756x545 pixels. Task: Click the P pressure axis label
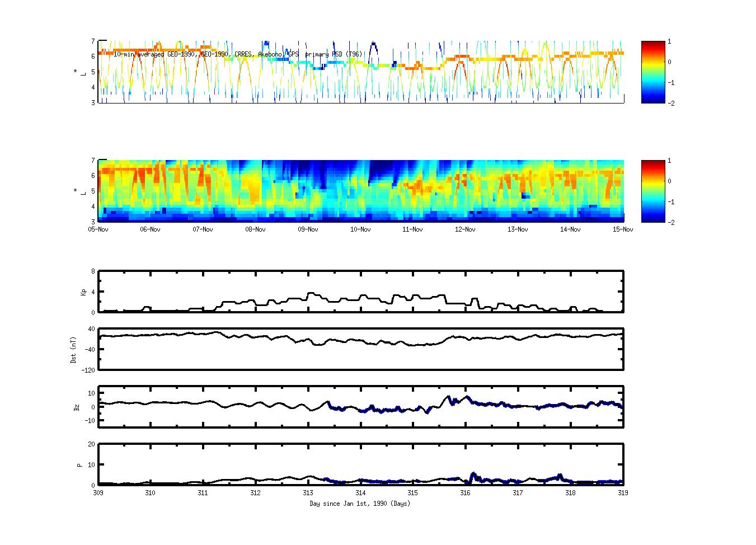[x=80, y=465]
